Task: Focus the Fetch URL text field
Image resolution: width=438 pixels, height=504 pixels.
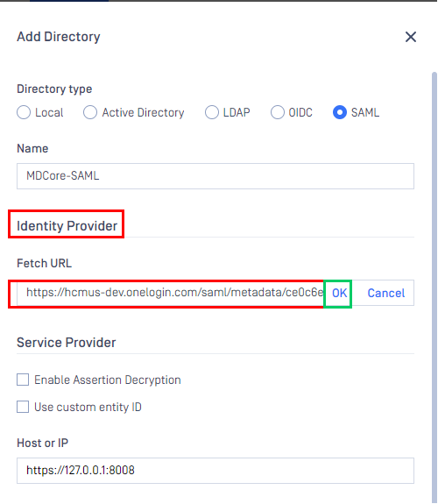Action: [170, 293]
